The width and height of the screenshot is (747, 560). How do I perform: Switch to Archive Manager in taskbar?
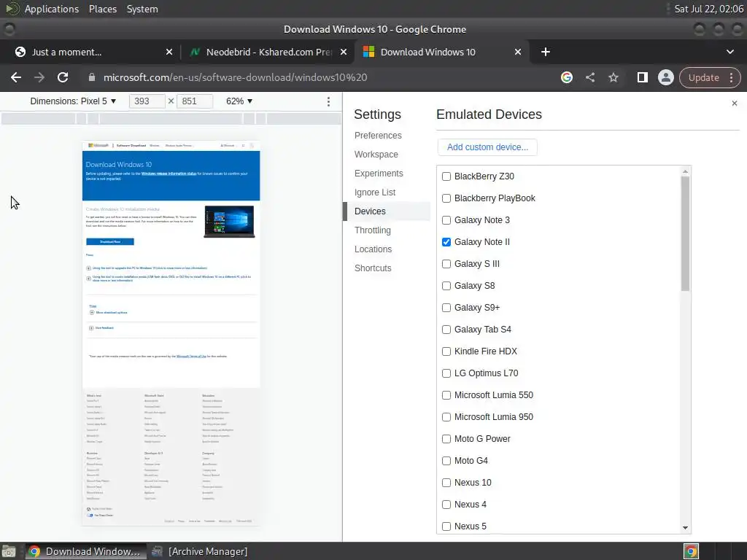[x=200, y=551]
